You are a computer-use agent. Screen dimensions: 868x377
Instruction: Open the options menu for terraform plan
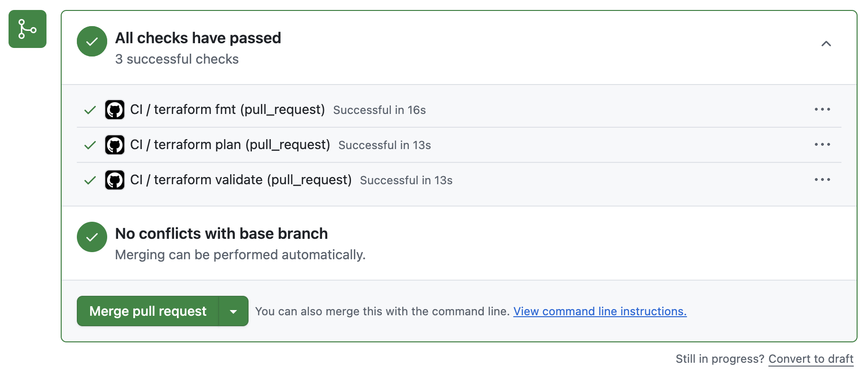[x=822, y=144]
